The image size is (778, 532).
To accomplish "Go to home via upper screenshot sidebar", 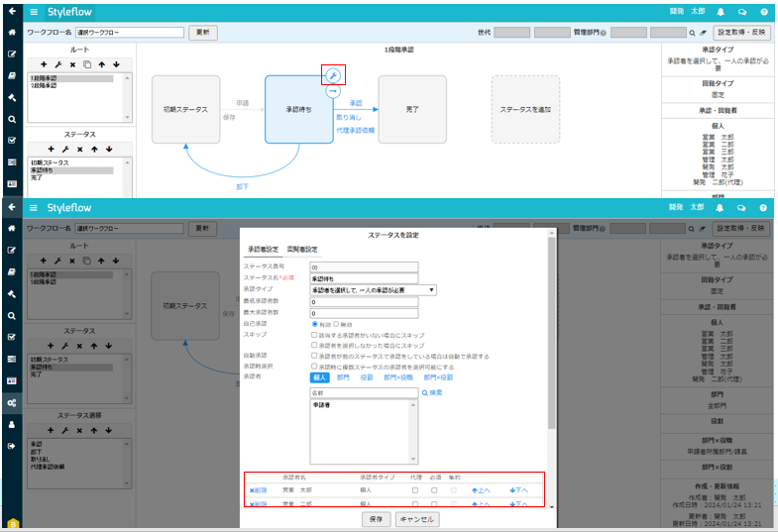I will pos(12,33).
